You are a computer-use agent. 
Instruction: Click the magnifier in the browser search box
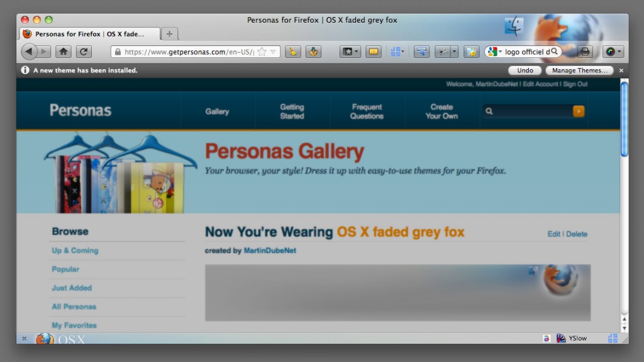point(555,52)
